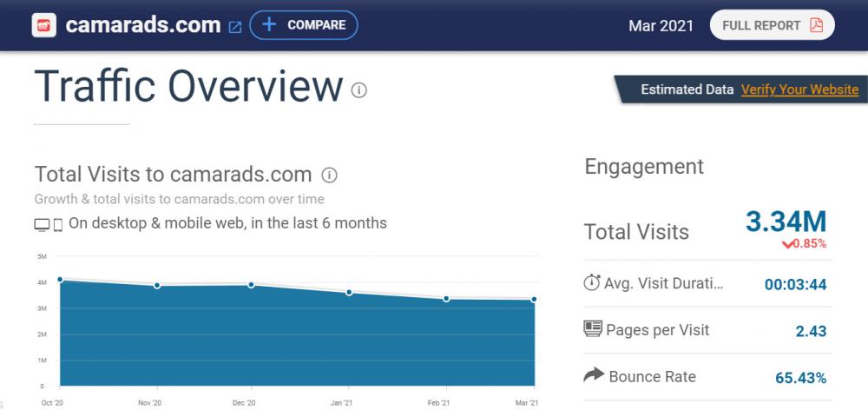Select the Mar '21 data point on chart
This screenshot has height=417, width=868.
(x=534, y=299)
